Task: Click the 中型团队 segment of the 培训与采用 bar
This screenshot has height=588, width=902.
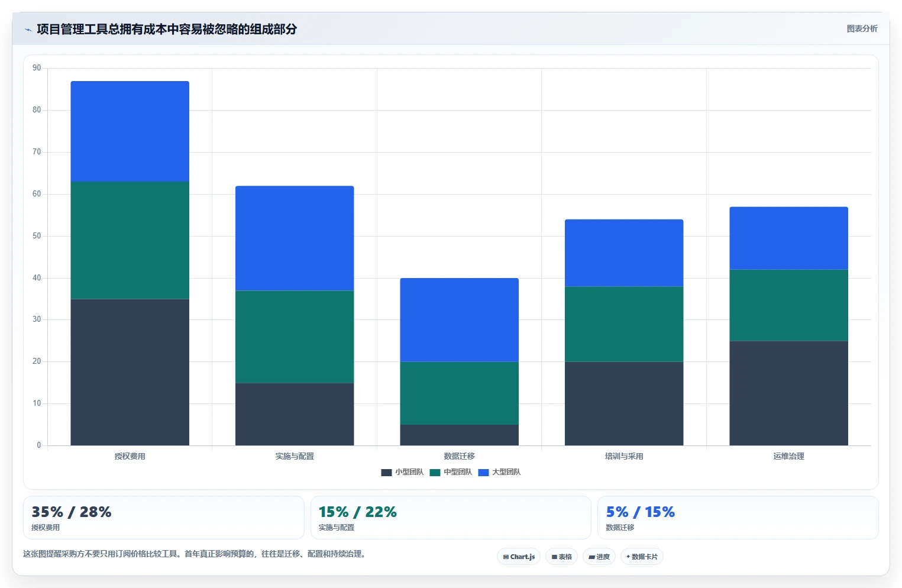Action: (624, 324)
